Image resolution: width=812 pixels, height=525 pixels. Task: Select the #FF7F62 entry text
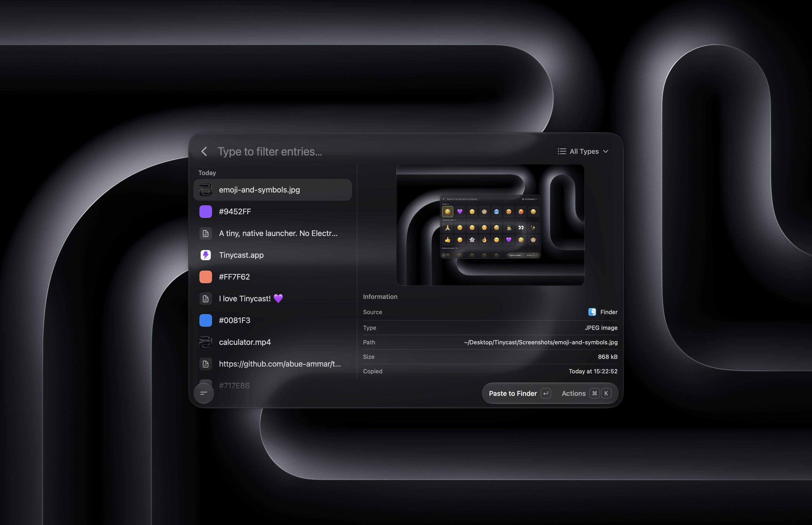pyautogui.click(x=234, y=277)
